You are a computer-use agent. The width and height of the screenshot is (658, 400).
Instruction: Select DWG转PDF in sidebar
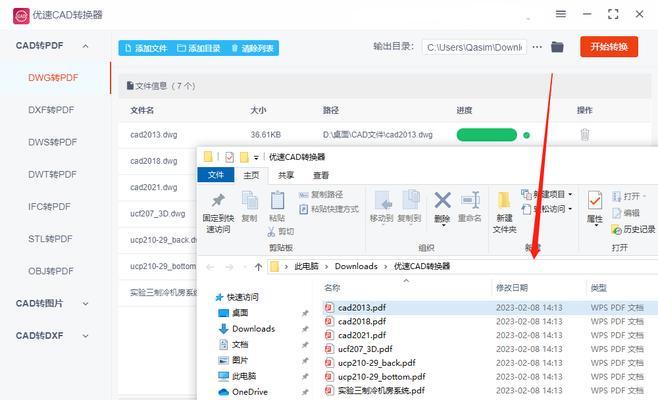coord(53,78)
